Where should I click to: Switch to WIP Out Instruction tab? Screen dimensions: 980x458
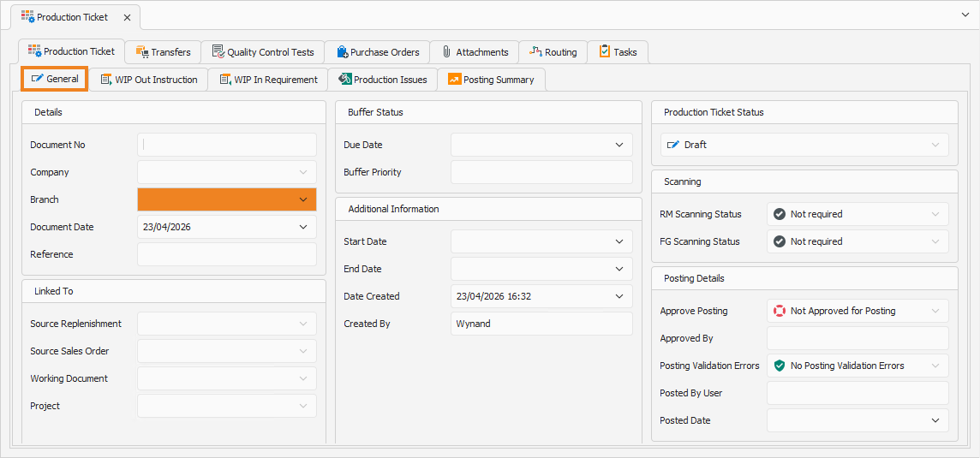pos(148,80)
